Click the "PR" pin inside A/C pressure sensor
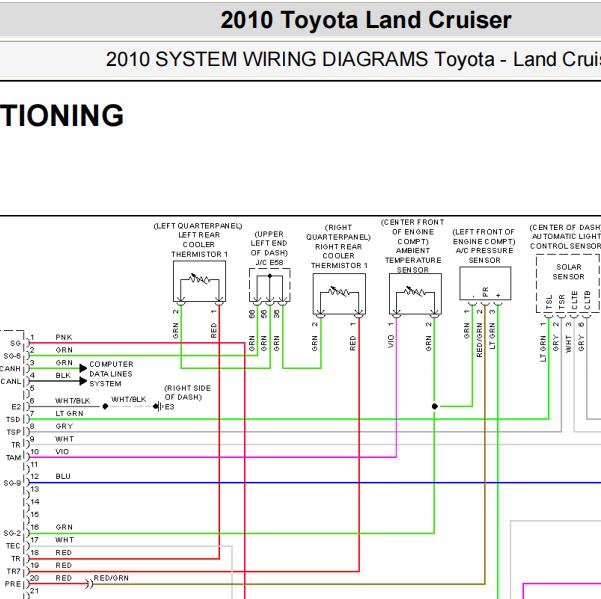Screen dimensions: 601x599 coord(485,292)
